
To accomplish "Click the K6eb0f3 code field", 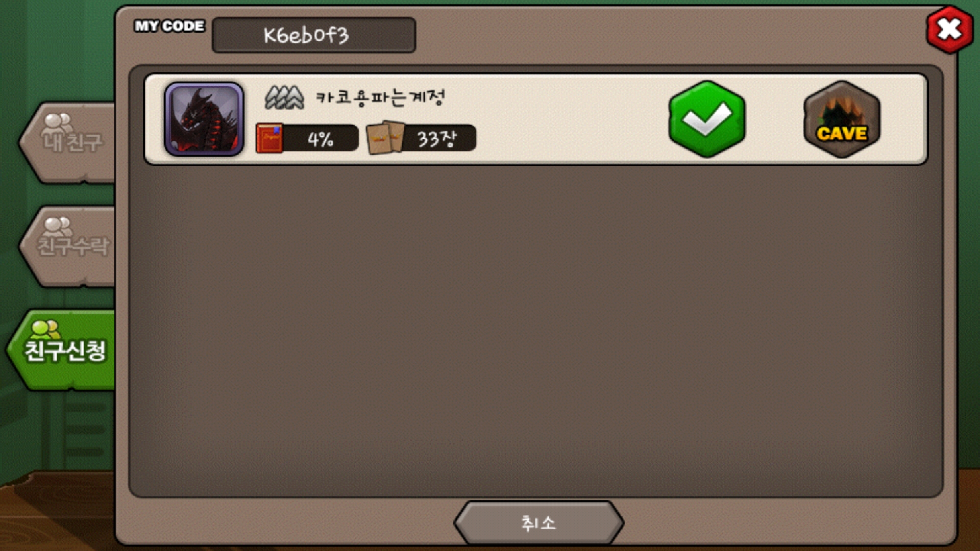I will click(314, 35).
